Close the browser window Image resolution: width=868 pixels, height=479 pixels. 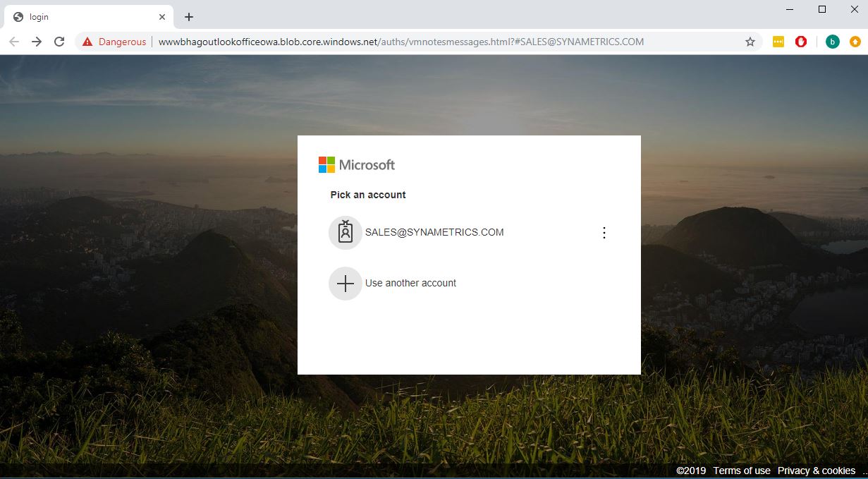pyautogui.click(x=855, y=9)
